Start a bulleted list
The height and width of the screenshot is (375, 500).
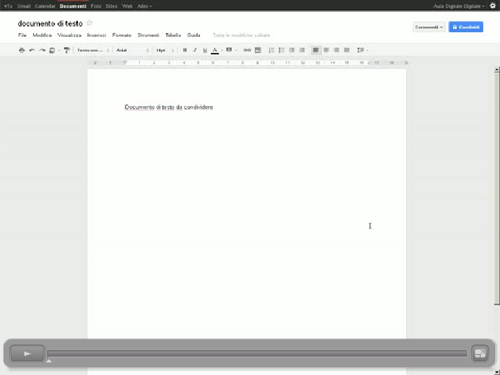click(x=281, y=50)
